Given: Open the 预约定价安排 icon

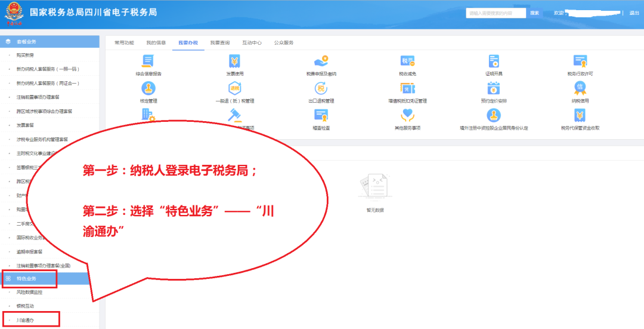Looking at the screenshot, I should (x=494, y=89).
